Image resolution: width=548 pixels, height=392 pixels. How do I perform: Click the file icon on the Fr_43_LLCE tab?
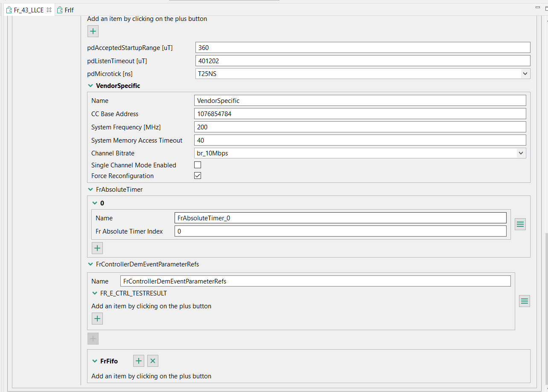[x=8, y=9]
